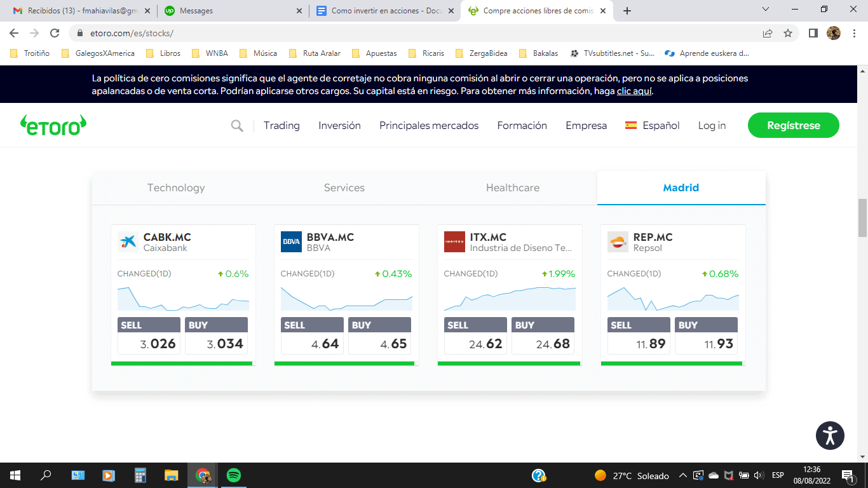Click the eToro logo
Screen dimensions: 868x488
[53, 125]
